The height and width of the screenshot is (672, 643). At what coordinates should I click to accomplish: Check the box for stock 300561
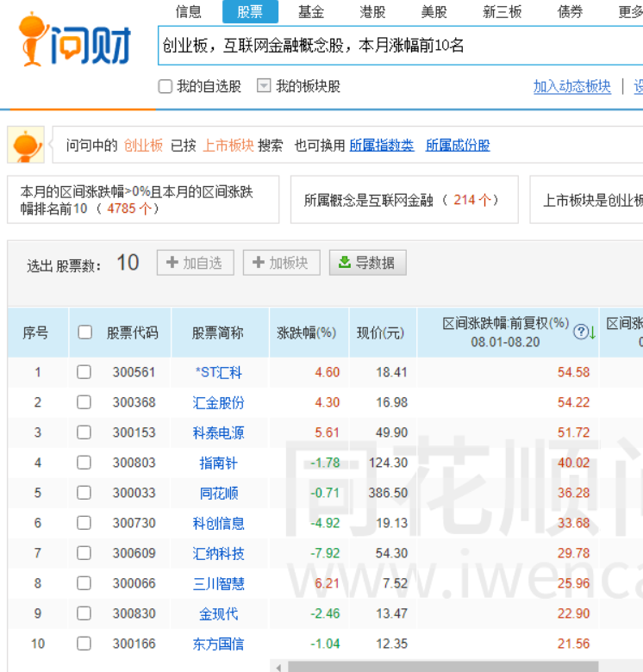84,371
